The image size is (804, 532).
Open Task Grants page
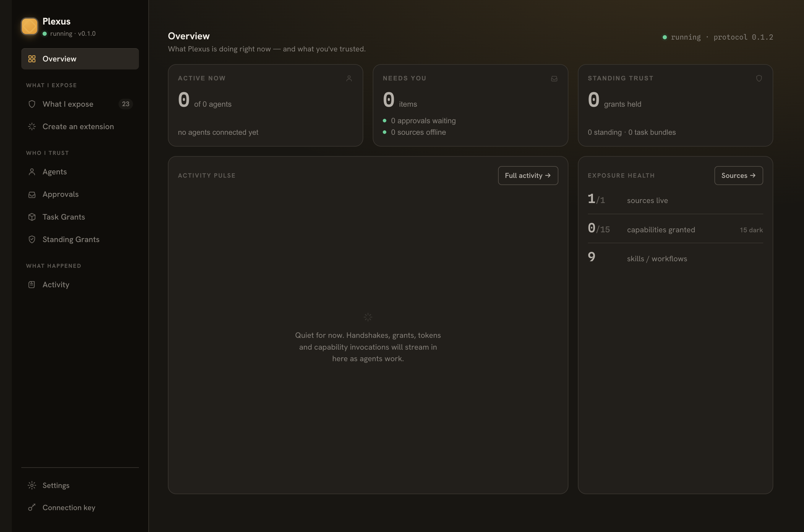80,217
